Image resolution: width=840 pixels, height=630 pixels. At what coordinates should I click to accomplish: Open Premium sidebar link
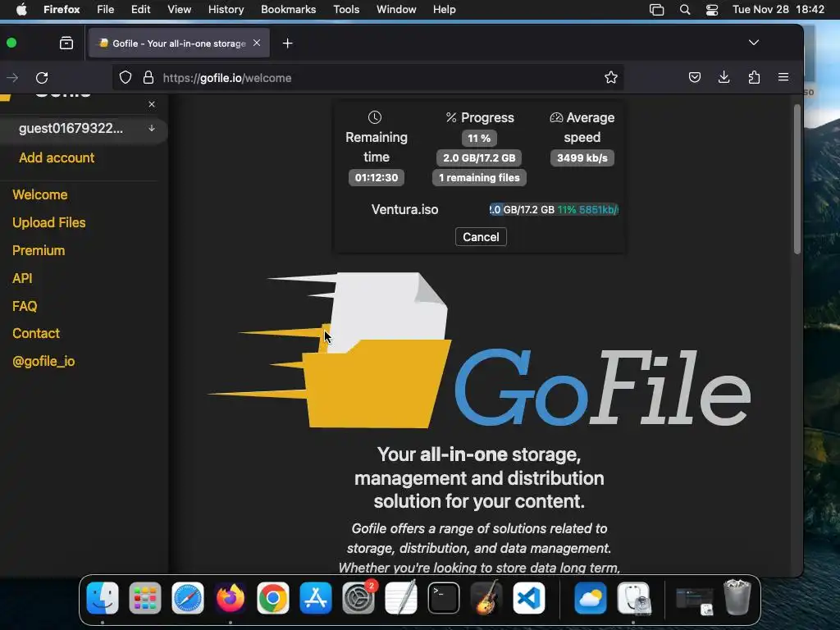coord(39,250)
